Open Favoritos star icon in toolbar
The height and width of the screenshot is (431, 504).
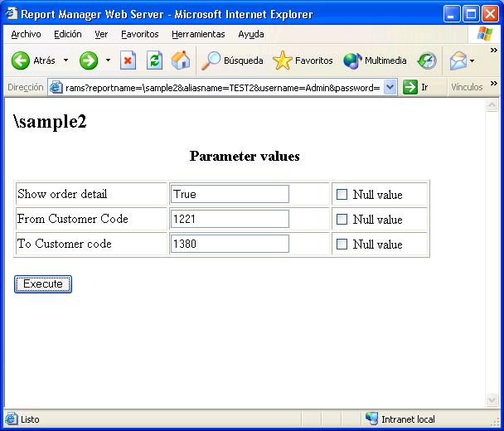click(282, 61)
